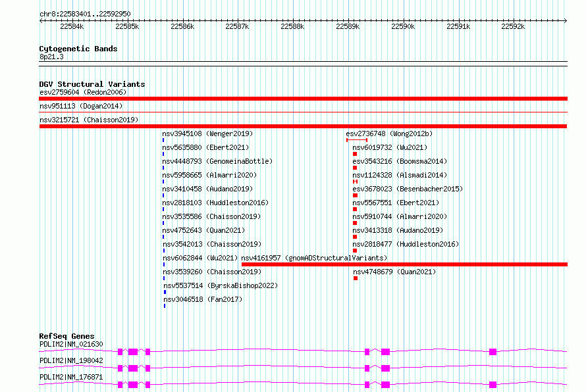Click the blue marker under nsv5537514
This screenshot has width=586, height=392.
(165, 292)
